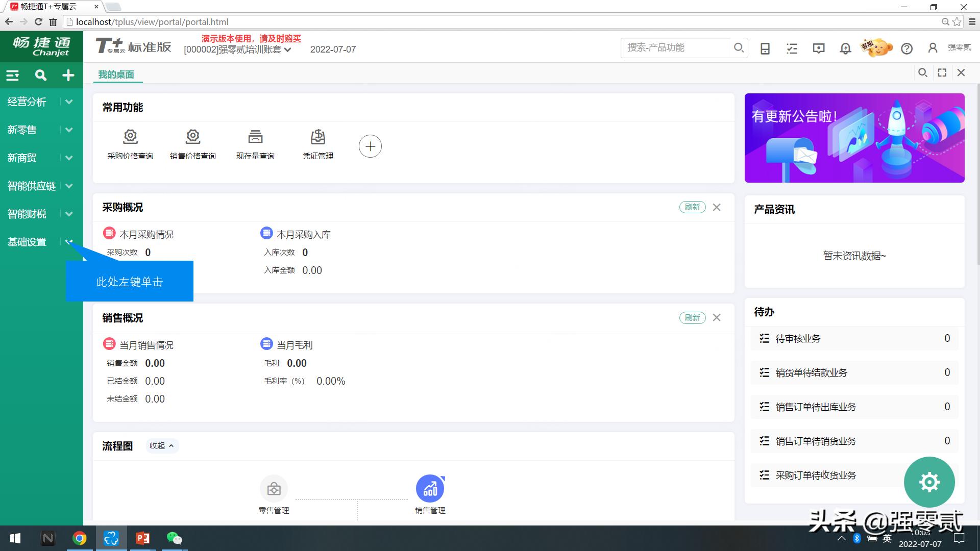Collapse the 流程图 section with 收起
The width and height of the screenshot is (980, 551).
(161, 445)
